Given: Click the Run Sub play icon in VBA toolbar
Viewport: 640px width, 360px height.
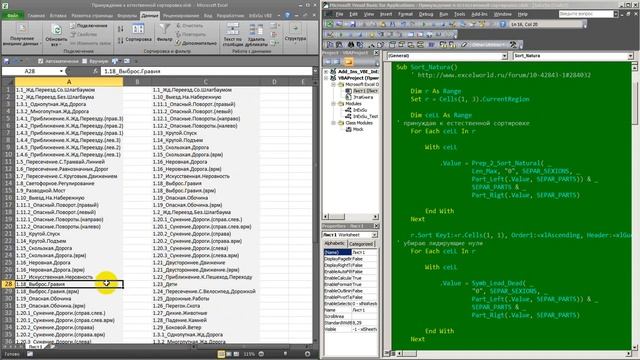Looking at the screenshot, I should (424, 24).
